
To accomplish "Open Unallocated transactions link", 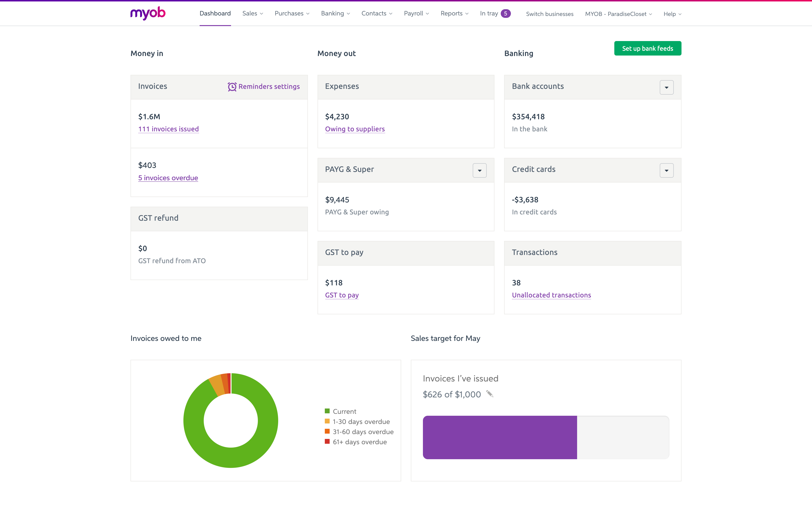I will click(551, 295).
